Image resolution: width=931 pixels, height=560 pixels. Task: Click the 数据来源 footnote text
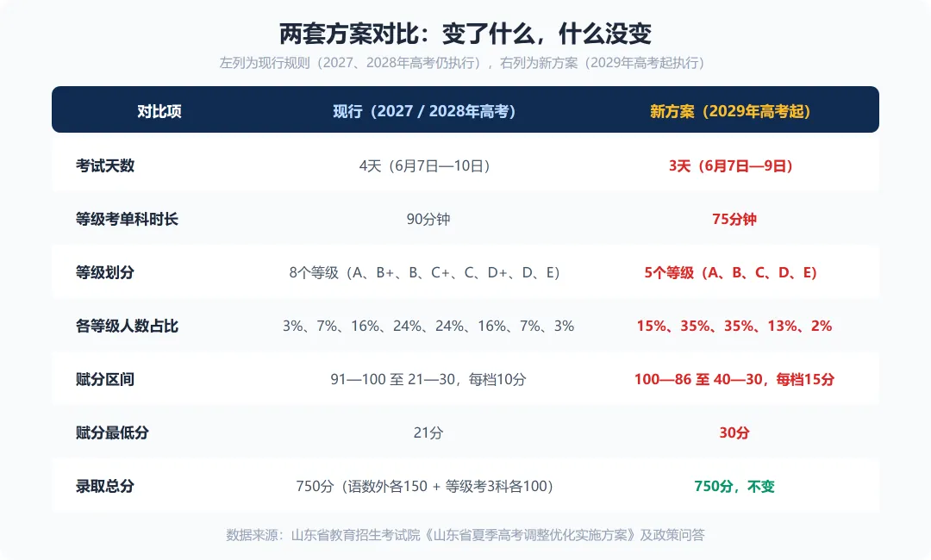coord(465,534)
